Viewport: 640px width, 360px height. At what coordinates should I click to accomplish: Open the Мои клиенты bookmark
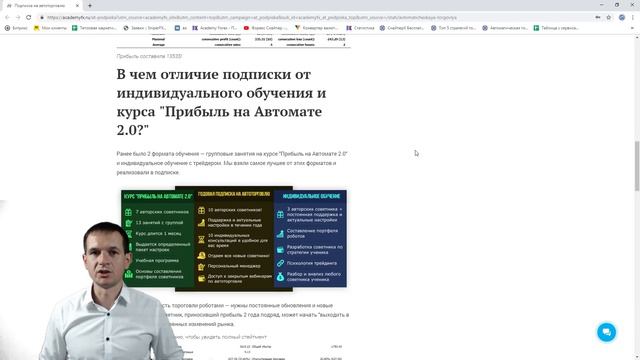pos(50,28)
